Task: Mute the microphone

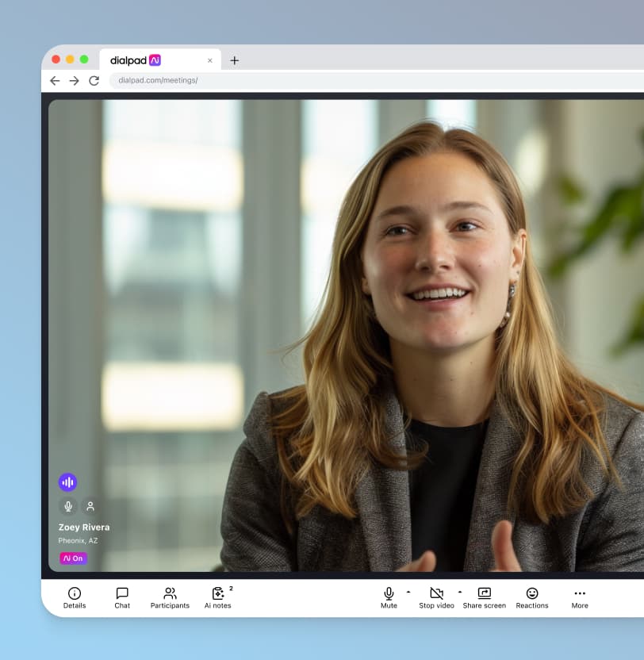Action: click(x=389, y=597)
